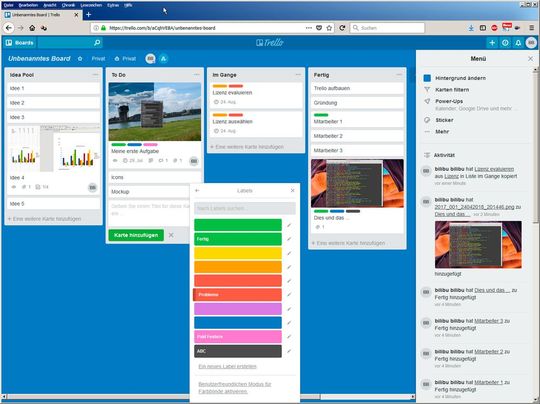Open the Dies und das card cover image
Viewport: 540px width, 404px height.
[357, 183]
